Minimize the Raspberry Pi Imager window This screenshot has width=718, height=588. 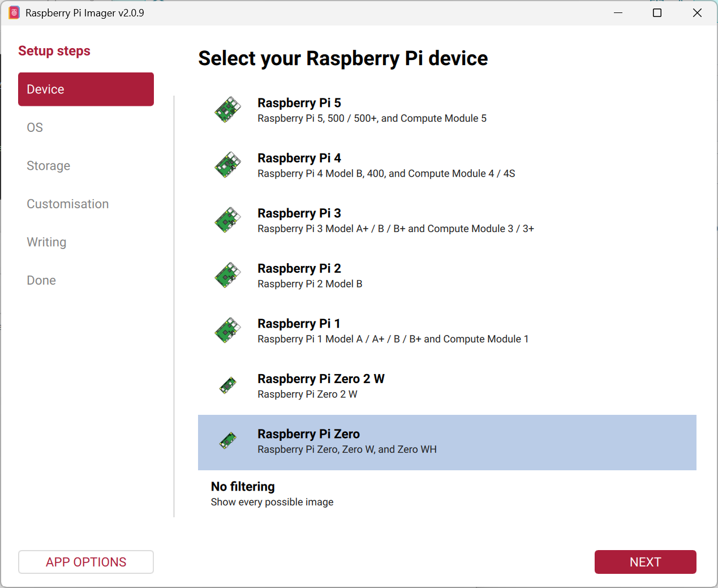click(x=618, y=12)
